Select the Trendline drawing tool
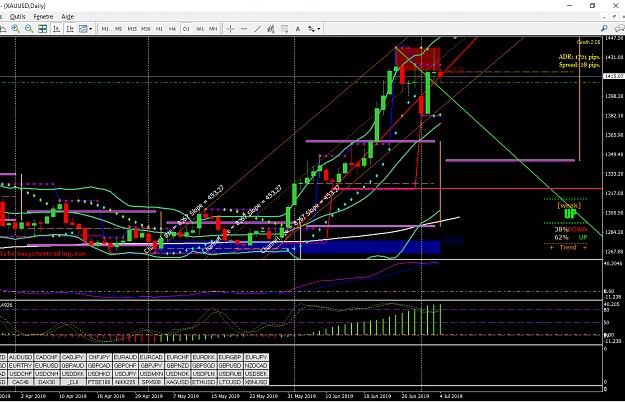This screenshot has height=402, width=625. [257, 29]
